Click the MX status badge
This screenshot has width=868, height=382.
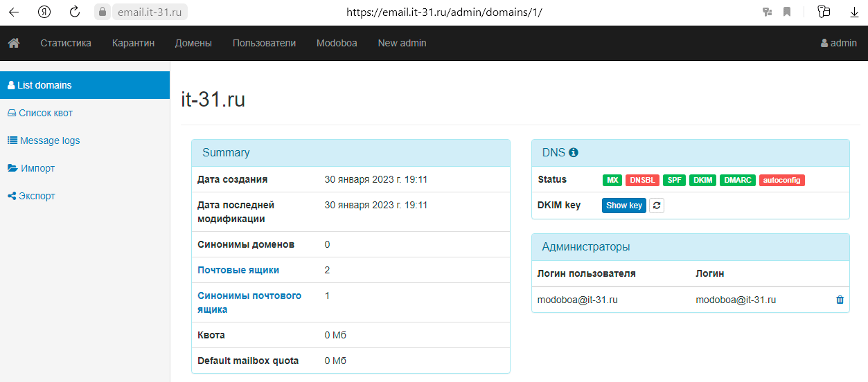[612, 180]
